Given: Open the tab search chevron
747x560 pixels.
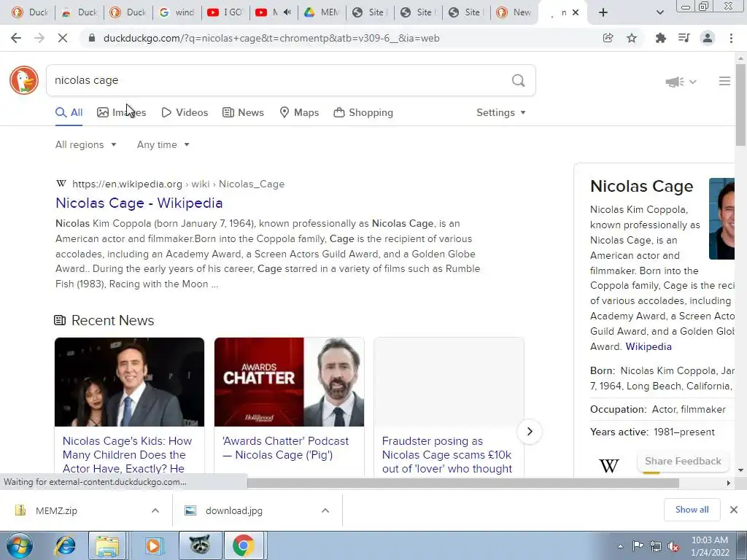Looking at the screenshot, I should 659,12.
